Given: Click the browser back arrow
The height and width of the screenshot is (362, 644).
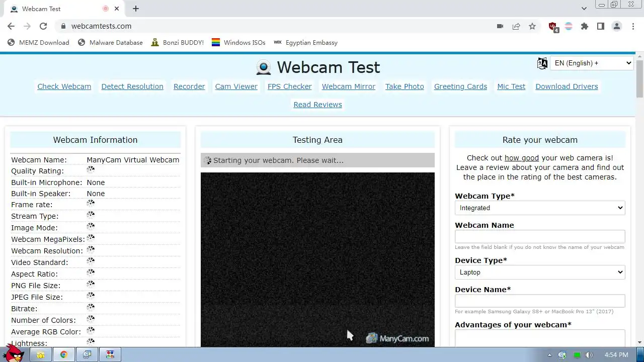Looking at the screenshot, I should pyautogui.click(x=11, y=26).
